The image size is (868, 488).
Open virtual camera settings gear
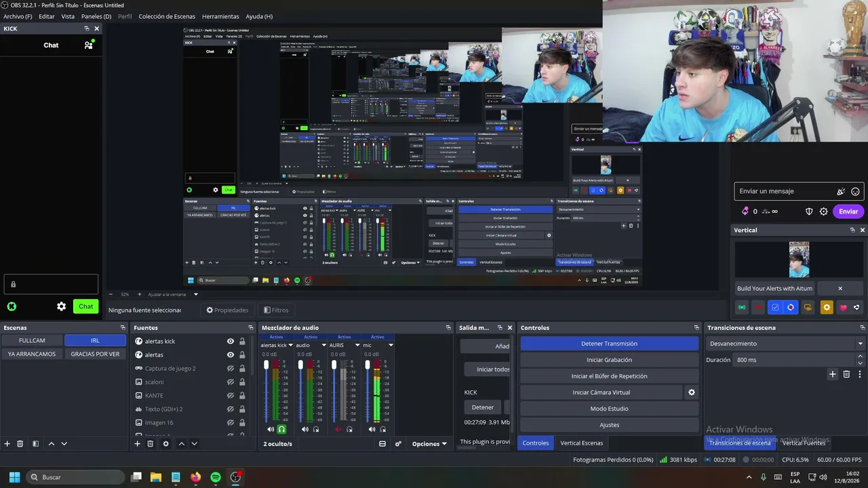[692, 392]
